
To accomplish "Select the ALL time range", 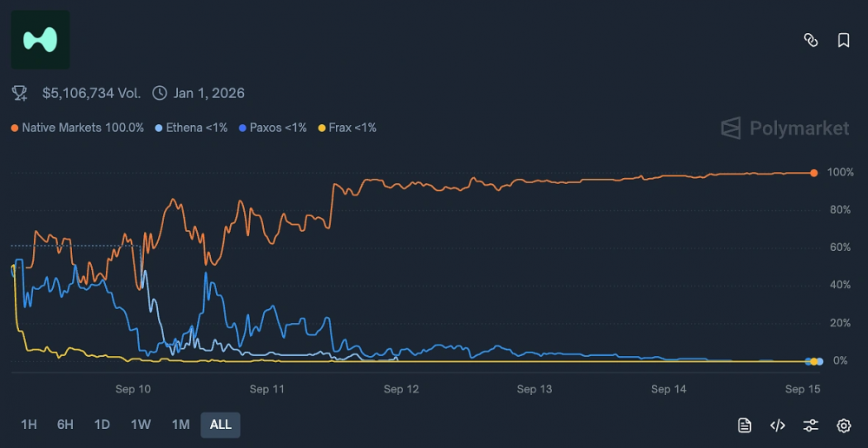I will click(220, 425).
